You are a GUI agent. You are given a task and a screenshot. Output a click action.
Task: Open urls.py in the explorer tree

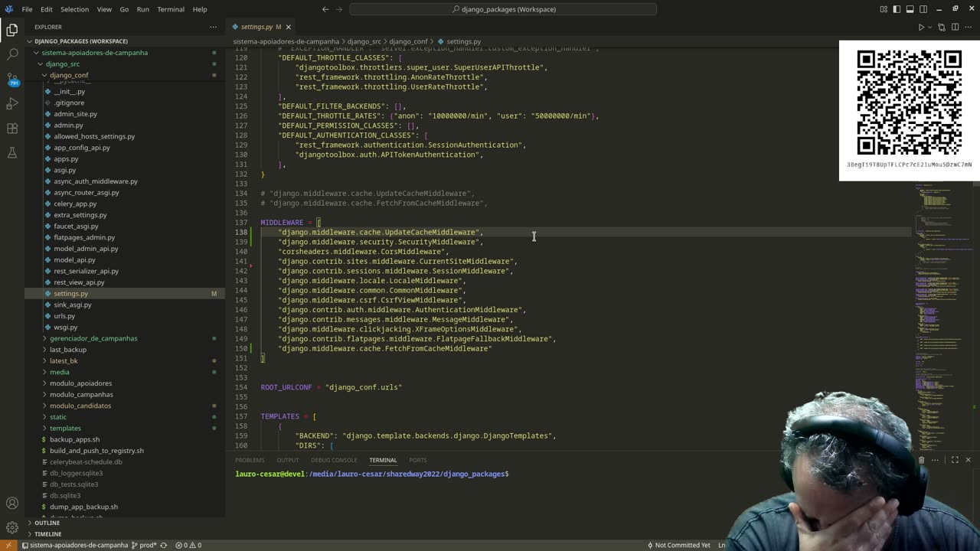pos(64,316)
